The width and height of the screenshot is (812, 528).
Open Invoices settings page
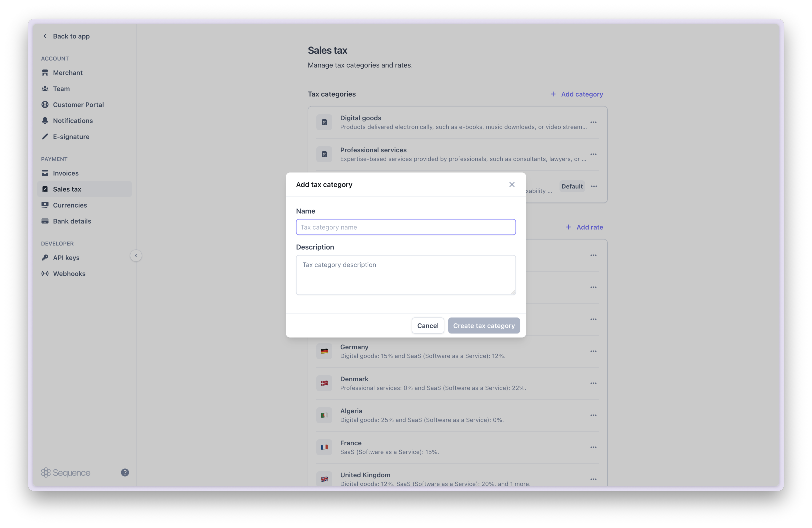[x=65, y=173]
